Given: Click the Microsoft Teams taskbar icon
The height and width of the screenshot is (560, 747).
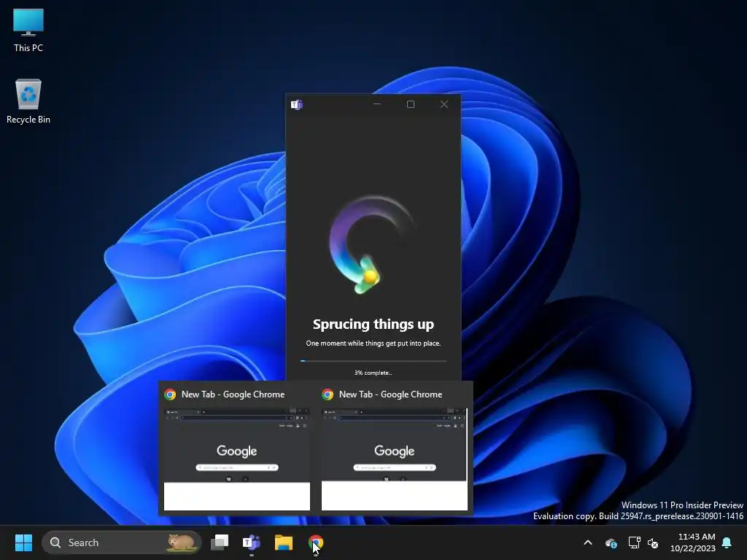Looking at the screenshot, I should point(252,542).
